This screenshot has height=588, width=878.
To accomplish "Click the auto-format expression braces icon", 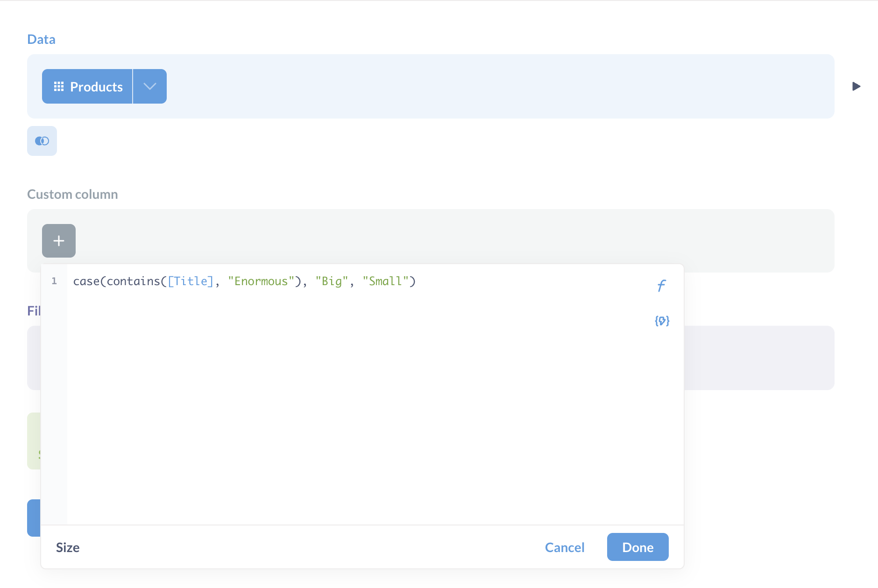I will (x=662, y=321).
